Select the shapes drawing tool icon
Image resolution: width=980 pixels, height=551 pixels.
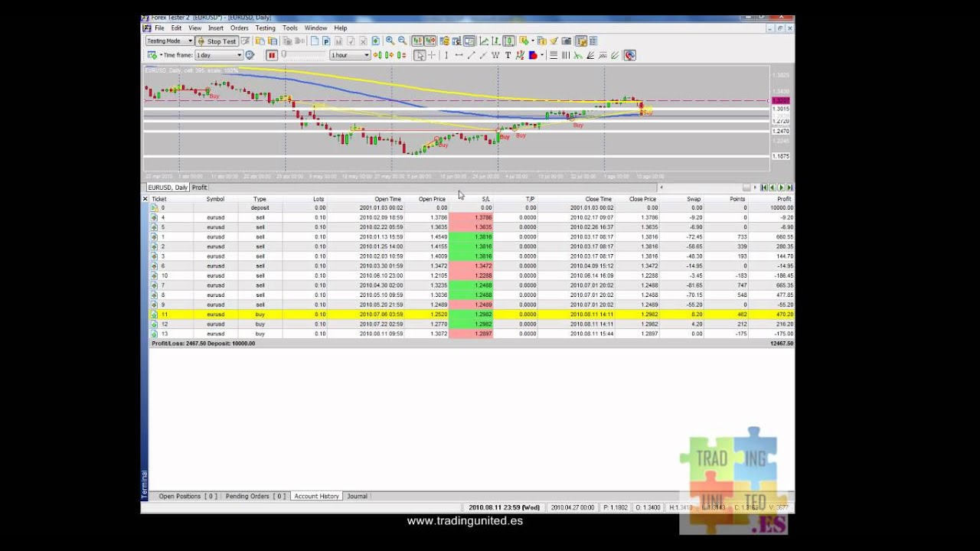[533, 55]
